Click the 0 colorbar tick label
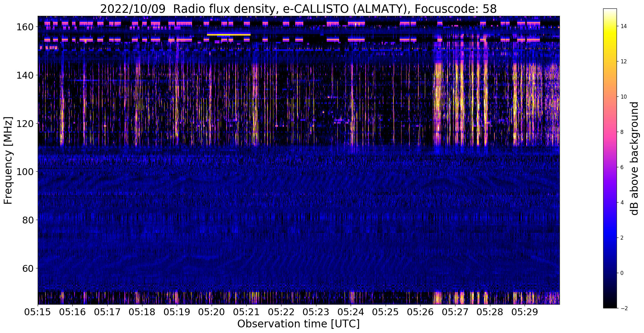 [622, 273]
